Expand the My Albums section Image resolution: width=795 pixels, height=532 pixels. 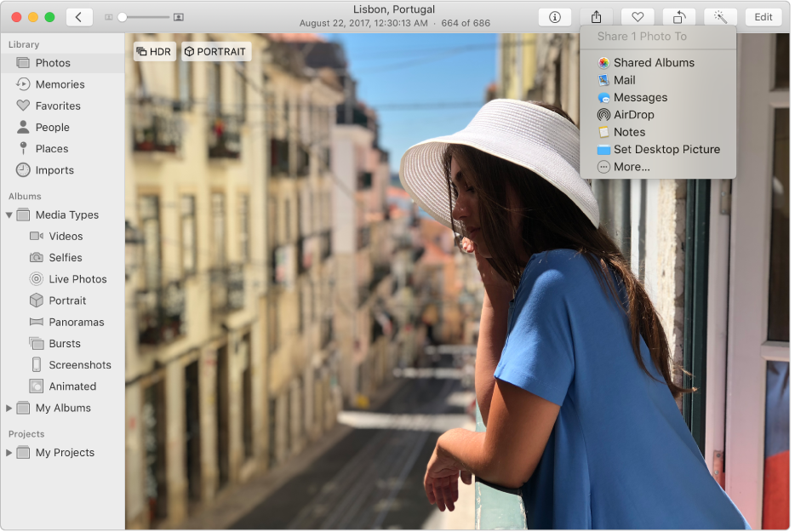coord(11,408)
